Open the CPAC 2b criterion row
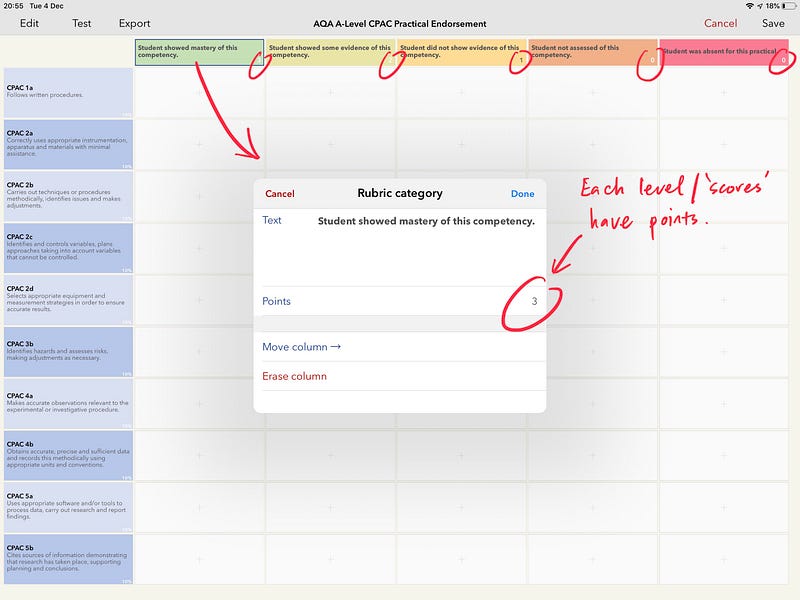 [68, 196]
